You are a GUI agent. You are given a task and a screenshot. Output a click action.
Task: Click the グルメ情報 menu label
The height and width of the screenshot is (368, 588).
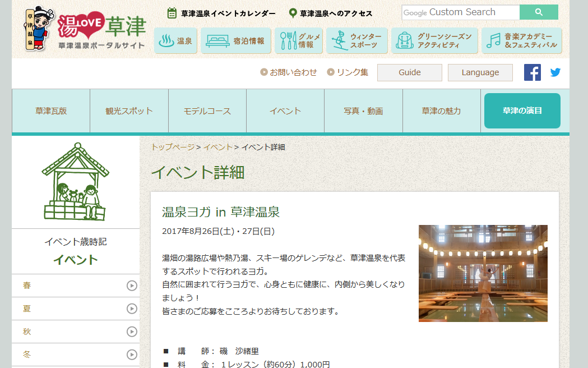[309, 40]
